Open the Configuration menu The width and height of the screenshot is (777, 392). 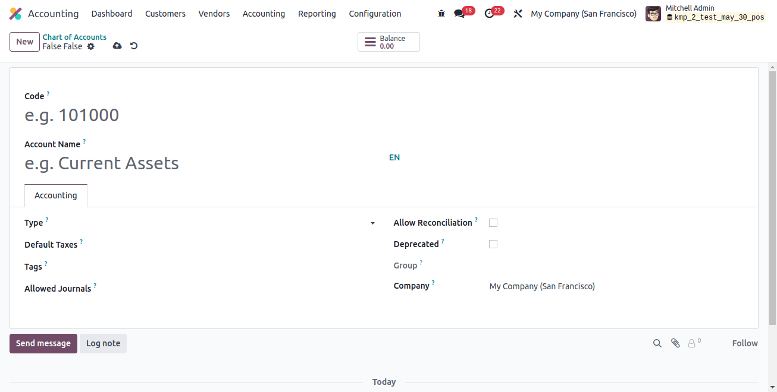tap(375, 14)
